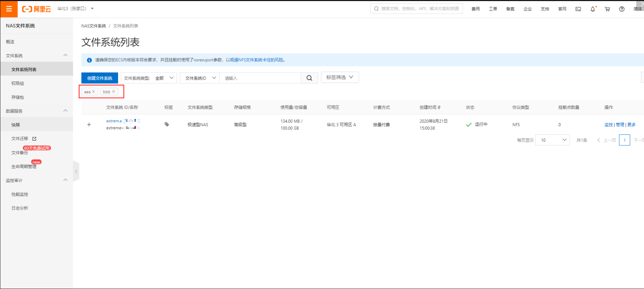Open the page size dropdown showing 10
Screen dimensions: 644x289
[x=552, y=140]
